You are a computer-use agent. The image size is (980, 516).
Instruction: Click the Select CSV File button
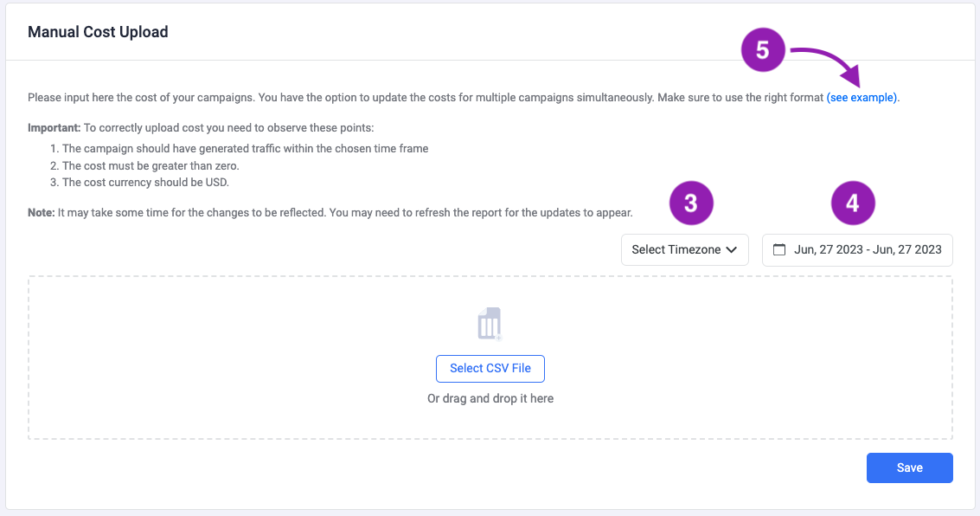[x=490, y=369]
